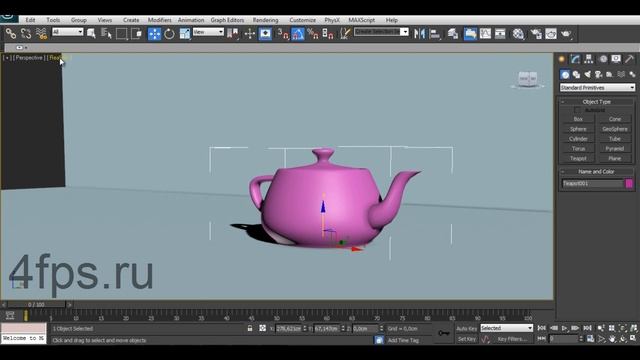
Task: Switch to the Hierarchy panel tab
Action: pyautogui.click(x=589, y=59)
